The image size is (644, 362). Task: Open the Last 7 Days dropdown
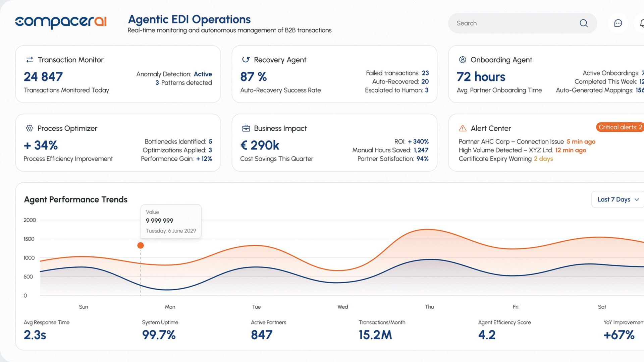pos(614,199)
